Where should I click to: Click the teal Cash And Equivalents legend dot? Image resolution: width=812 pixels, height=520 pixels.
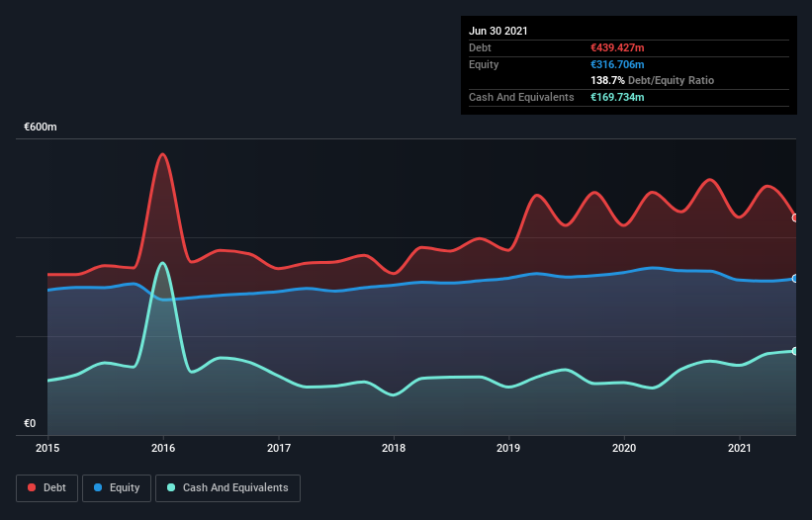pos(171,487)
